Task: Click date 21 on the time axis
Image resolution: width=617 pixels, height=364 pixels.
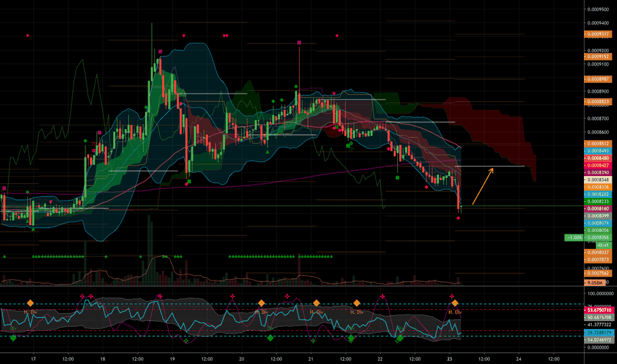Action: 311,359
